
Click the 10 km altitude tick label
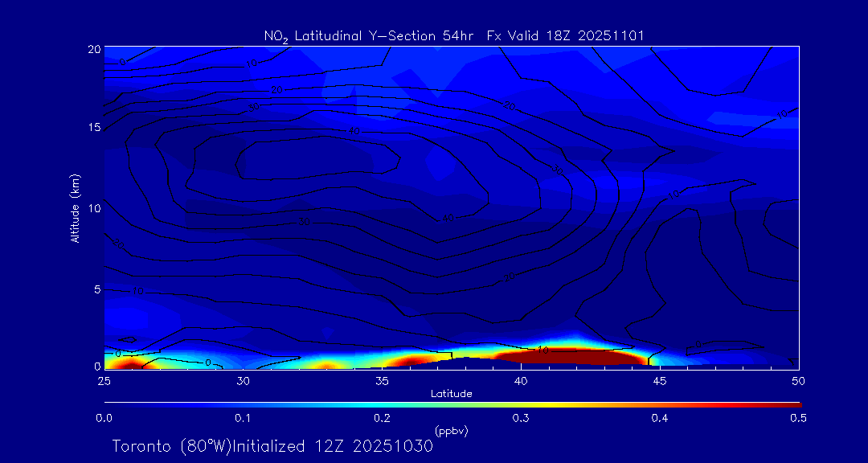tap(93, 208)
